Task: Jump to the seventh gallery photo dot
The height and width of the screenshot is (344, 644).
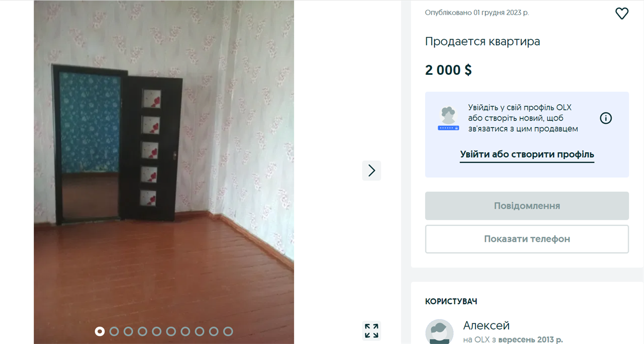Action: point(185,331)
